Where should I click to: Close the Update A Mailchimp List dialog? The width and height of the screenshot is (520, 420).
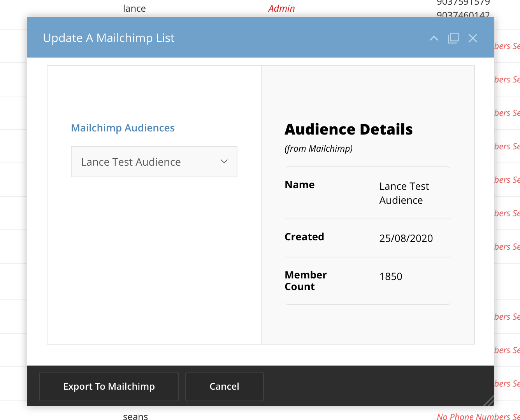pos(473,38)
